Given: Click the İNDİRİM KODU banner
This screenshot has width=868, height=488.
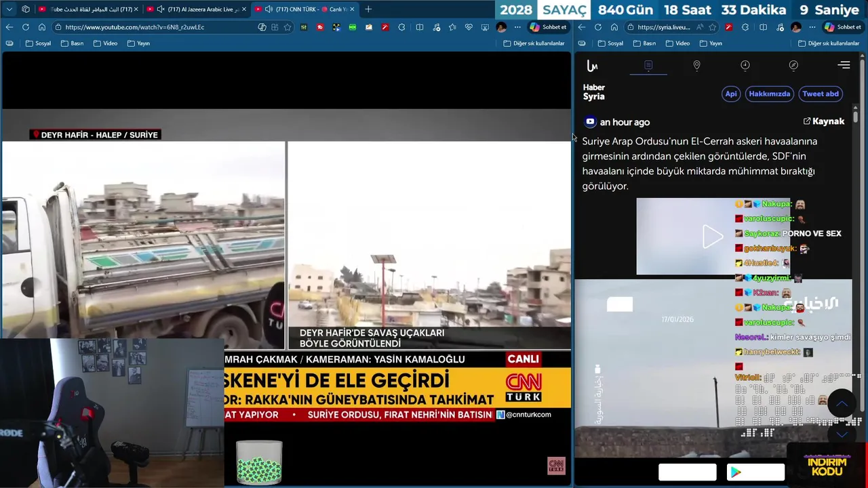Looking at the screenshot, I should (827, 466).
